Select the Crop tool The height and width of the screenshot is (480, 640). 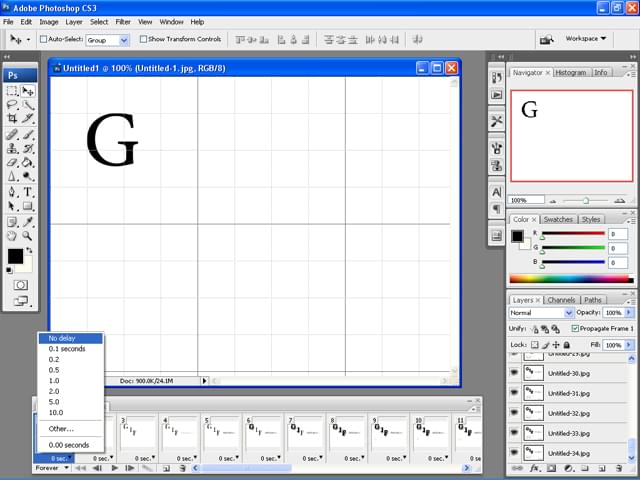(x=12, y=118)
